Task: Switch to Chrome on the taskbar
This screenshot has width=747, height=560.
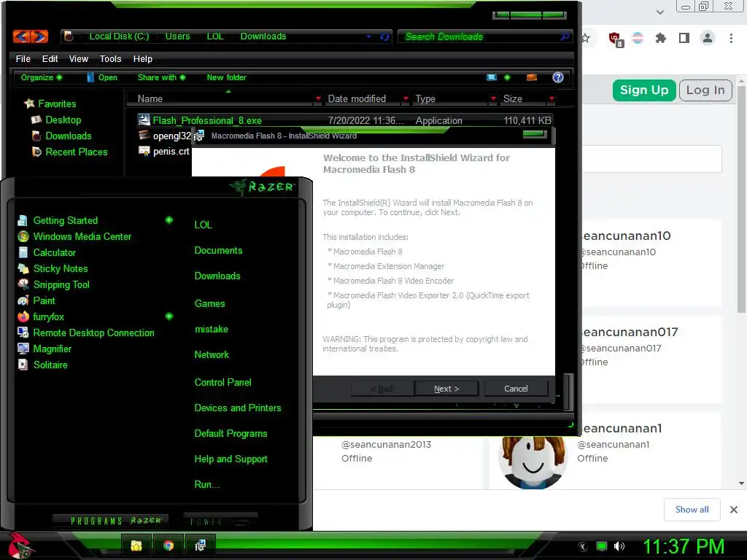Action: 169,545
